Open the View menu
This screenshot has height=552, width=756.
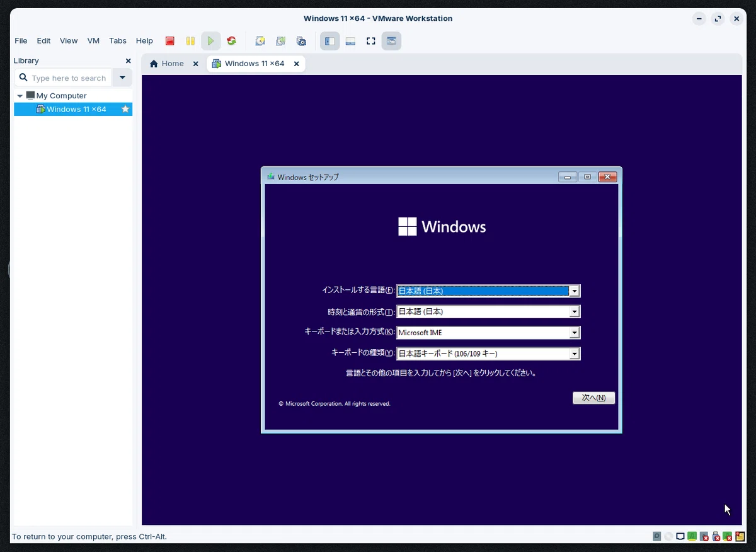point(69,41)
